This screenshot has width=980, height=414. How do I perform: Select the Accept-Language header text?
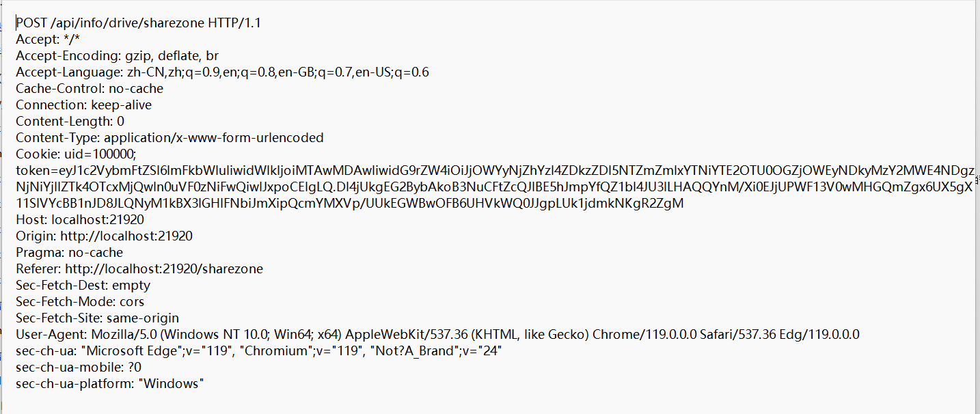222,72
